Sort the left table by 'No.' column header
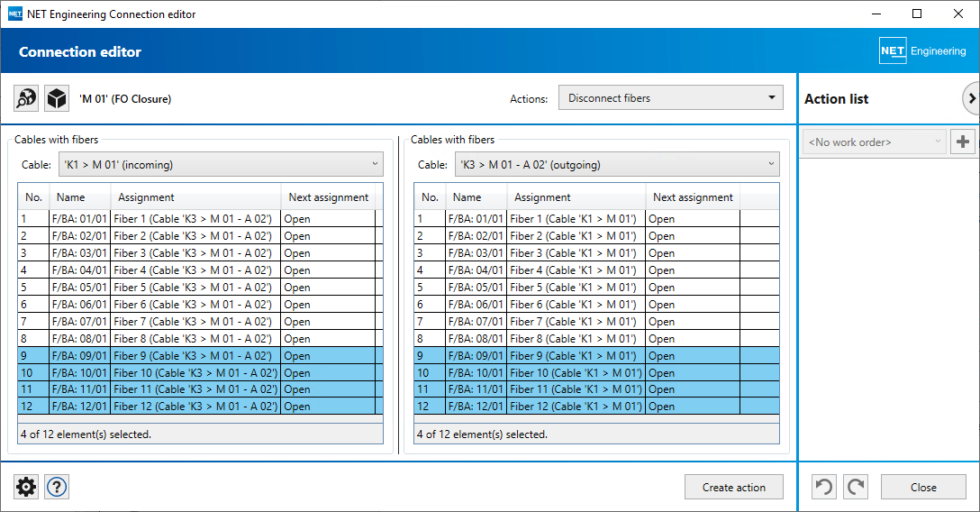 click(x=33, y=197)
